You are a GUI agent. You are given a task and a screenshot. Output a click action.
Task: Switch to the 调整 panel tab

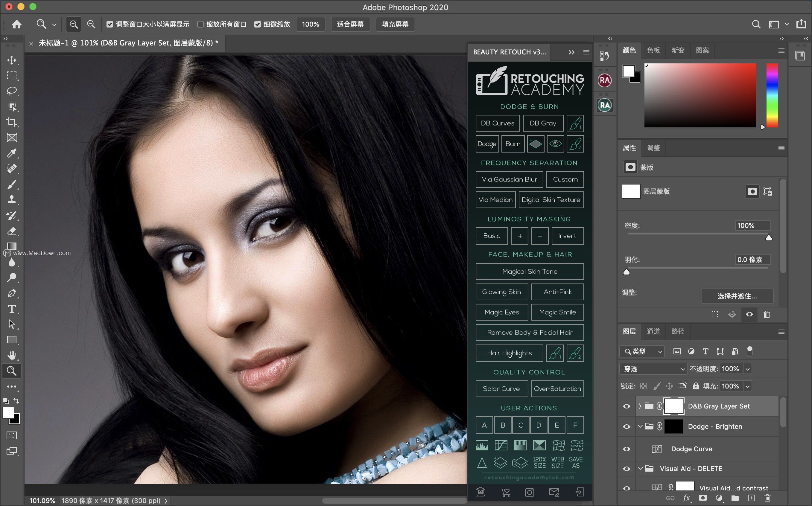[x=653, y=148]
